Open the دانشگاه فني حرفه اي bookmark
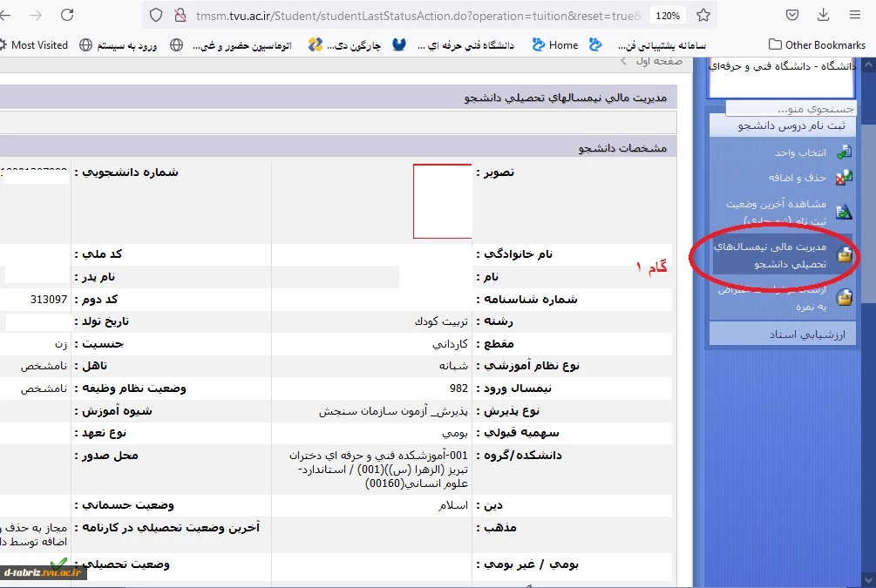Screen dimensions: 876x588 tap(453, 45)
